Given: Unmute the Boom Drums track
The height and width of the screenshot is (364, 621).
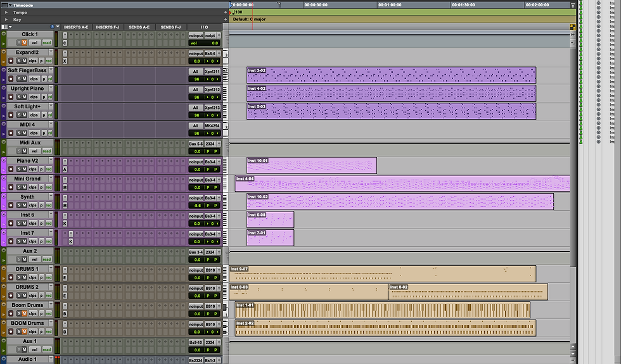Looking at the screenshot, I should pos(24,314).
